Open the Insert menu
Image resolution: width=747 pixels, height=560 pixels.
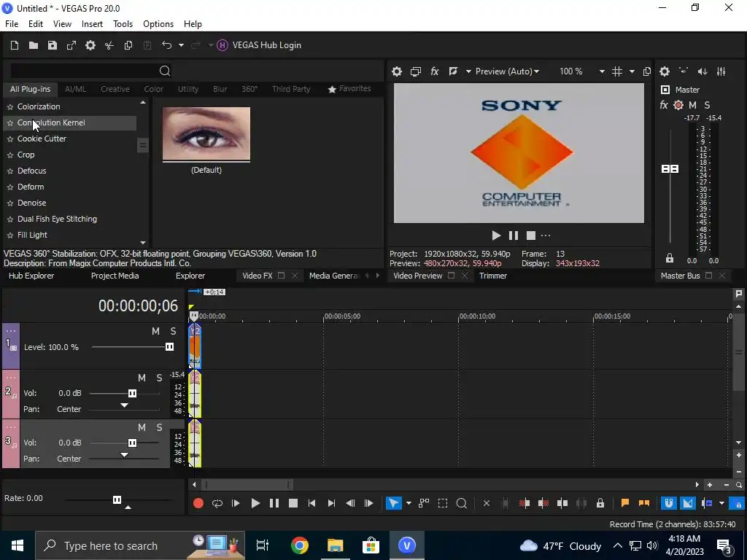(92, 24)
